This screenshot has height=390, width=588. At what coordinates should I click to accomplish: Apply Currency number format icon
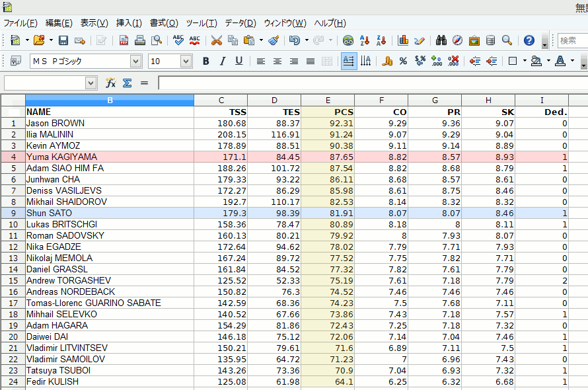pyautogui.click(x=387, y=61)
